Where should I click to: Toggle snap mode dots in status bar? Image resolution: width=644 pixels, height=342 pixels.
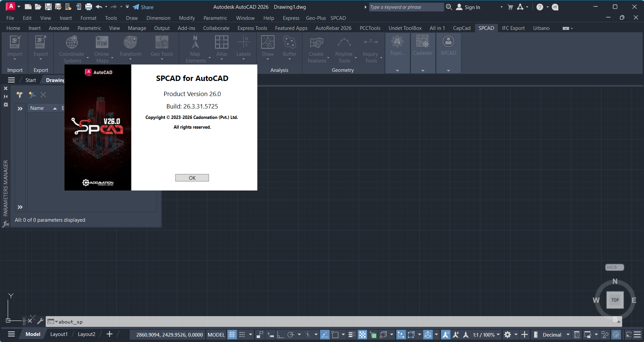pos(242,335)
